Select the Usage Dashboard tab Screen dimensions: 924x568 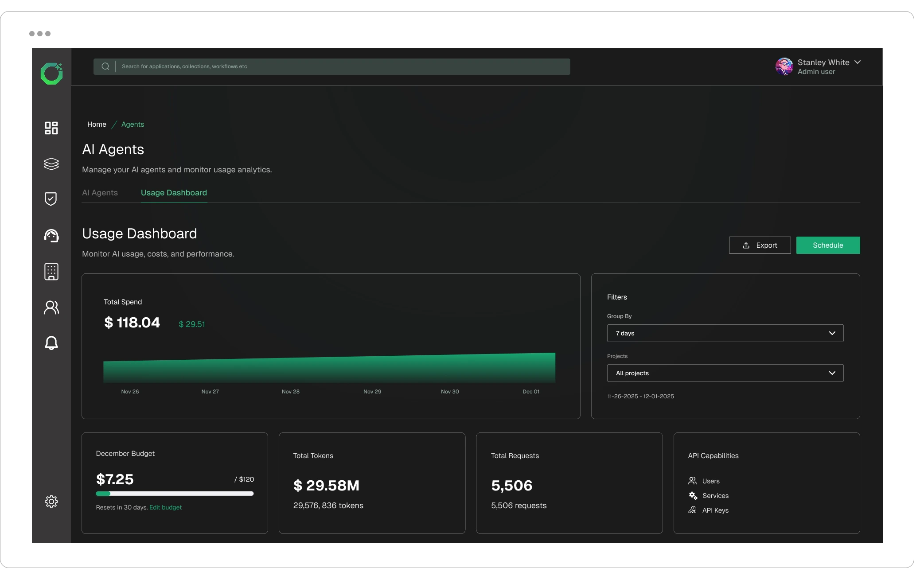pyautogui.click(x=174, y=193)
